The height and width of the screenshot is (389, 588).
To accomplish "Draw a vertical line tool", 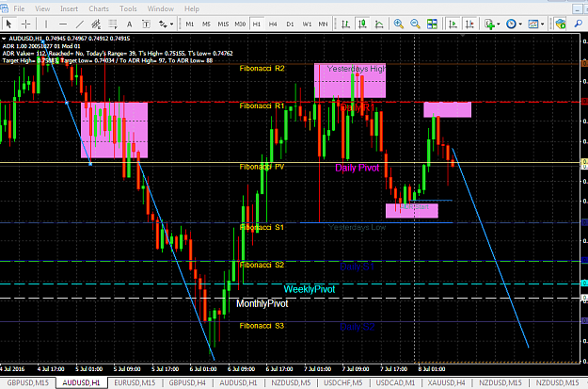I will pos(46,24).
